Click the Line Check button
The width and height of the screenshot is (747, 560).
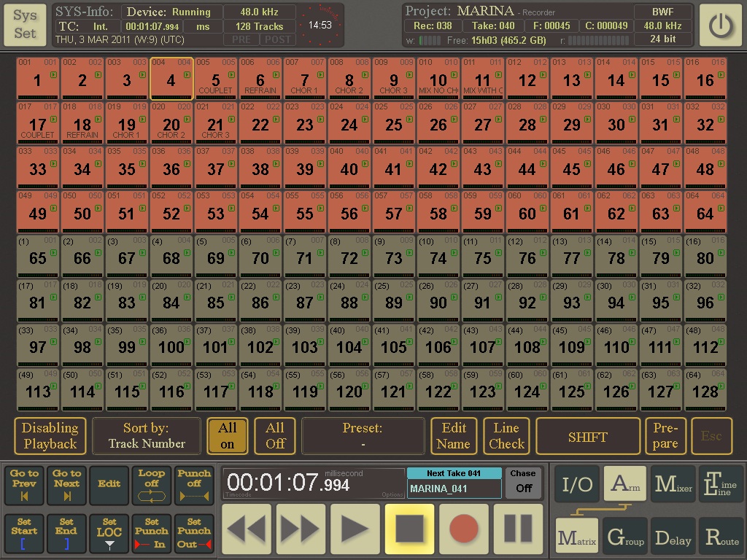(x=506, y=436)
